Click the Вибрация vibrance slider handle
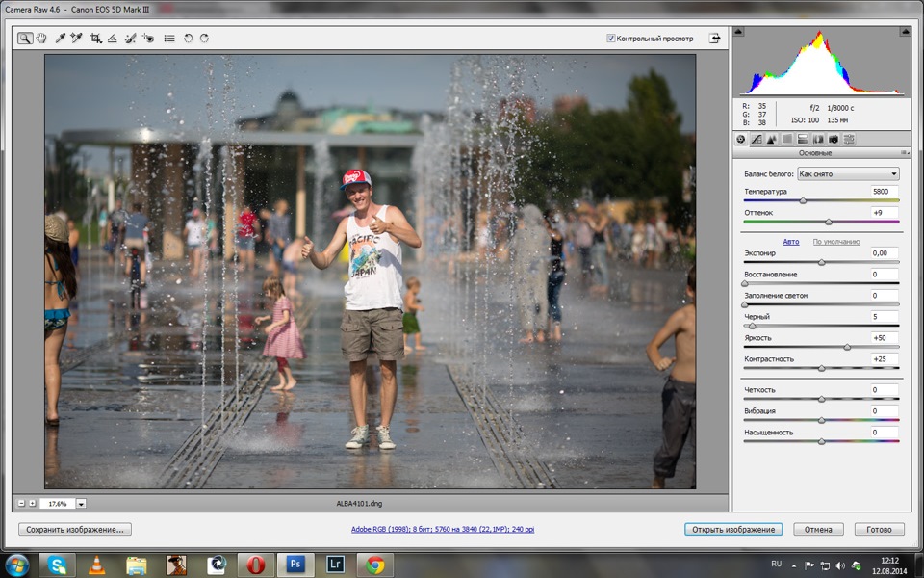This screenshot has height=578, width=924. [x=821, y=421]
